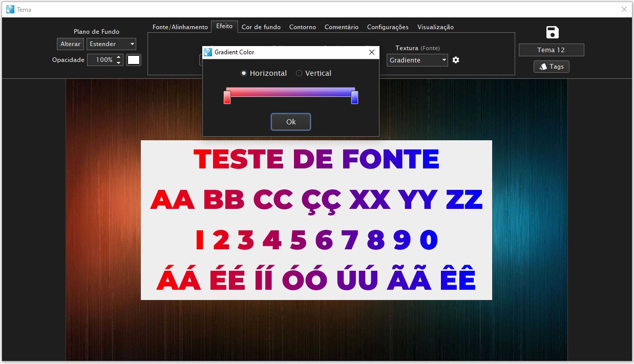Open the Gradiente texture dropdown

coord(417,60)
